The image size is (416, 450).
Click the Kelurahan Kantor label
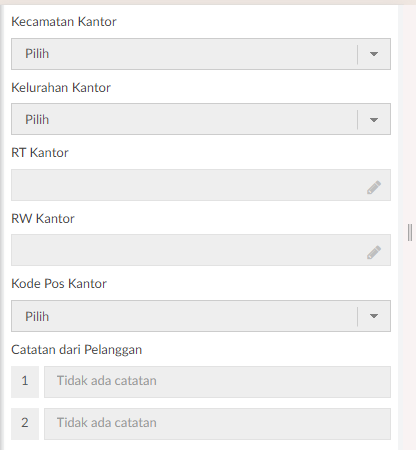tap(61, 88)
